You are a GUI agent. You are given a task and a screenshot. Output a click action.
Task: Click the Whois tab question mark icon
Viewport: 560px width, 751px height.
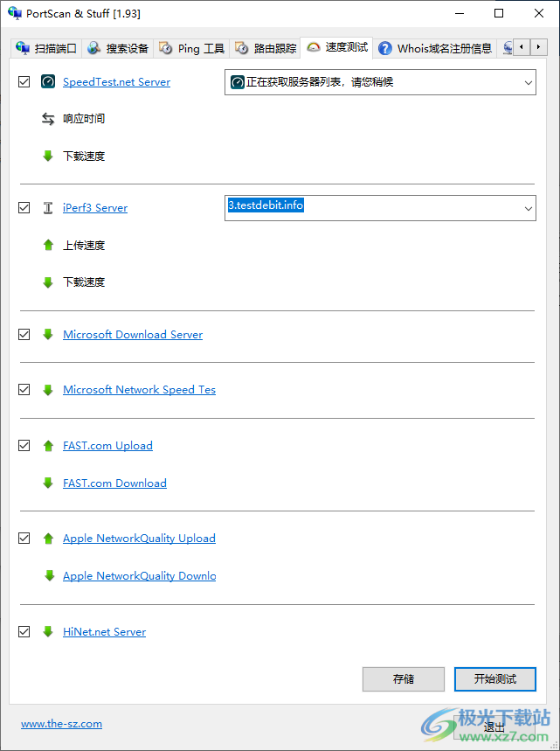pos(384,48)
